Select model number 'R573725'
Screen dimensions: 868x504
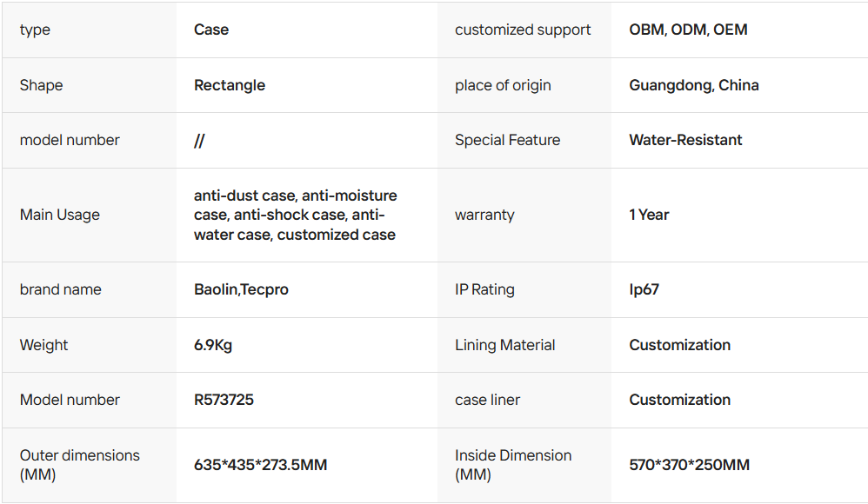(224, 400)
